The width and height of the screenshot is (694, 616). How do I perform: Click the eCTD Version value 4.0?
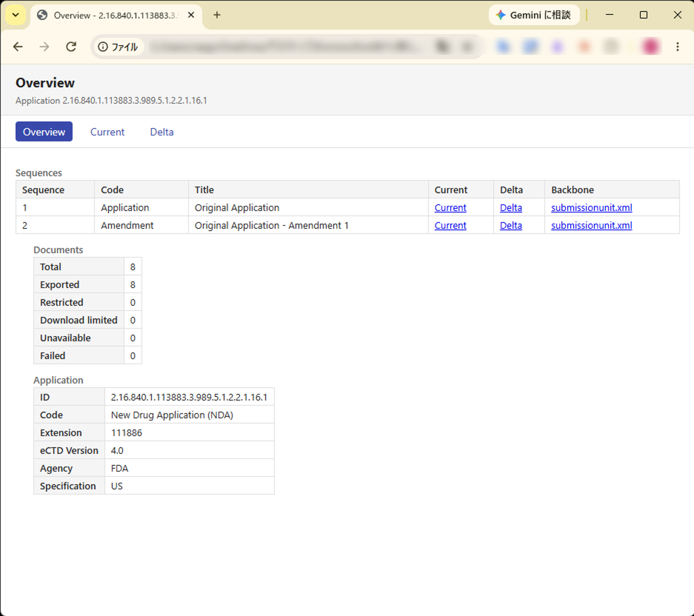[117, 451]
